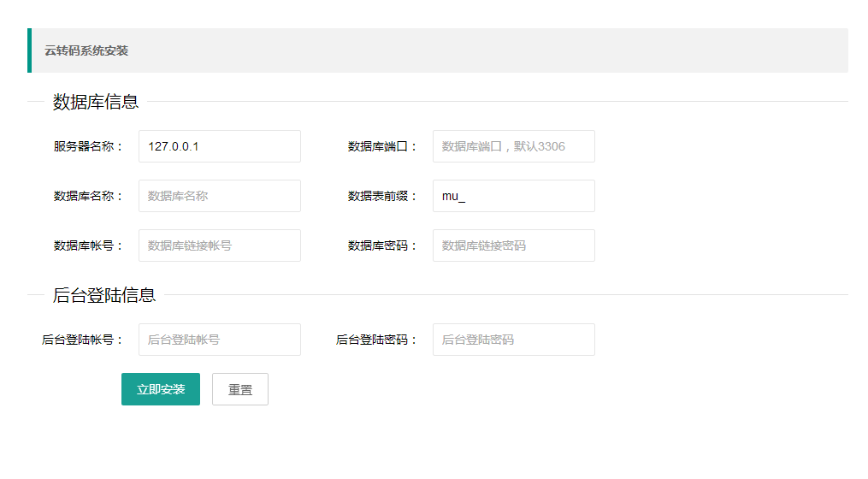The height and width of the screenshot is (479, 868).
Task: Select the 数据表前缀 field containing mu_
Action: 513,196
